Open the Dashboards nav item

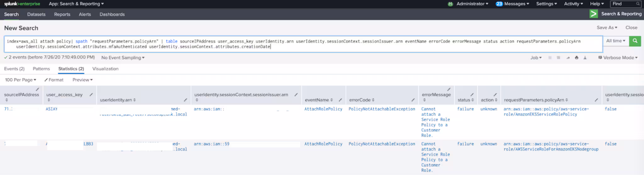point(112,14)
